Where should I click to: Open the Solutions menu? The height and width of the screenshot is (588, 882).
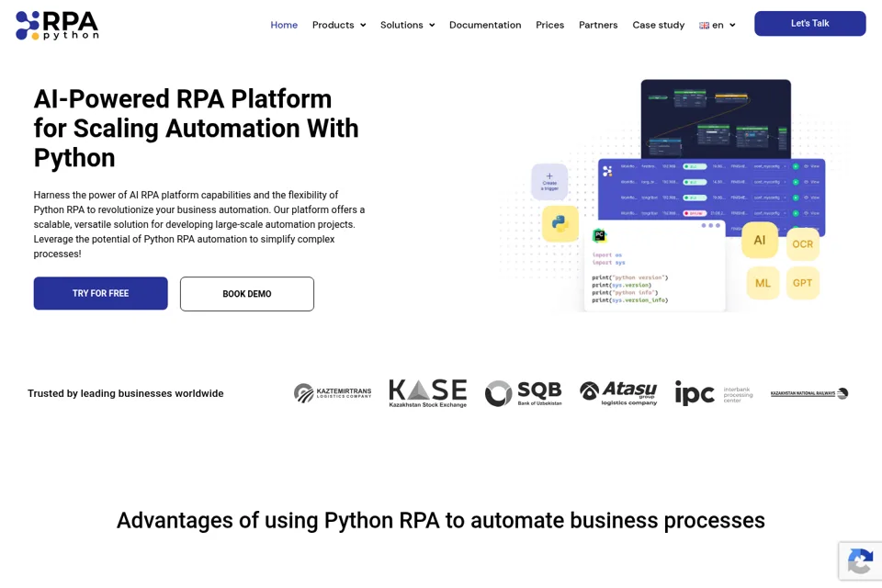[401, 25]
